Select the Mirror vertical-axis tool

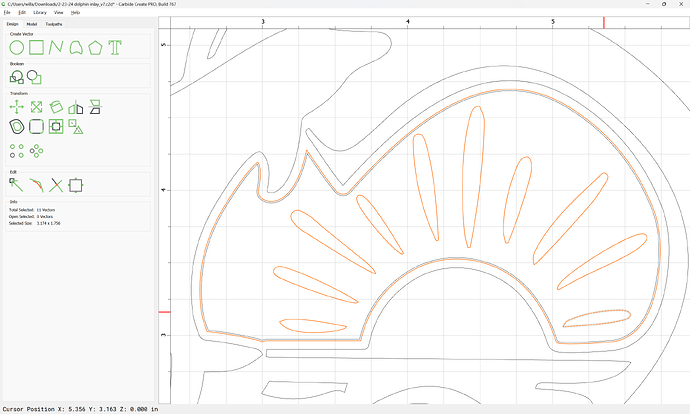(76, 107)
